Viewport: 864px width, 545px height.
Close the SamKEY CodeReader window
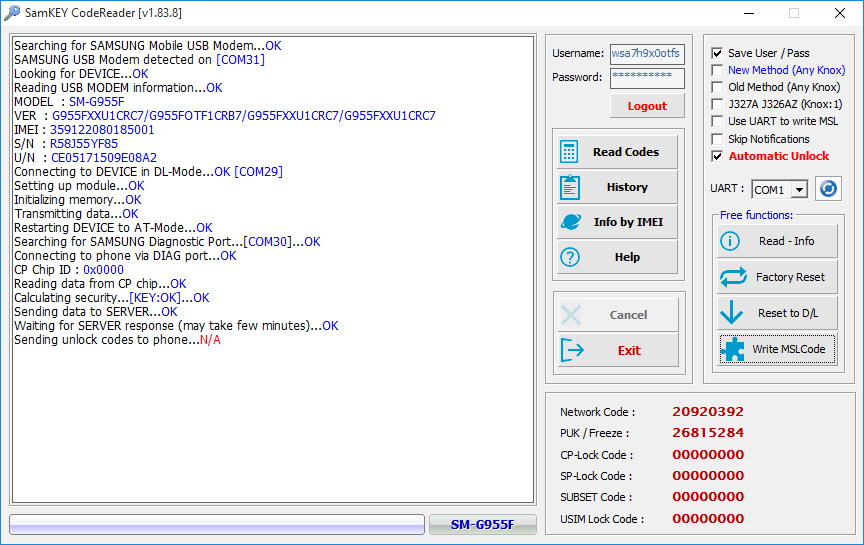tap(840, 13)
